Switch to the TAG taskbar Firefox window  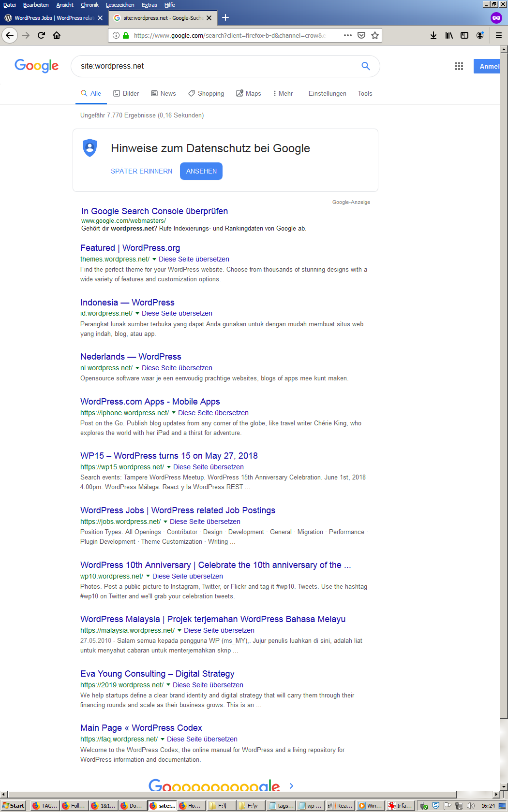pyautogui.click(x=45, y=806)
